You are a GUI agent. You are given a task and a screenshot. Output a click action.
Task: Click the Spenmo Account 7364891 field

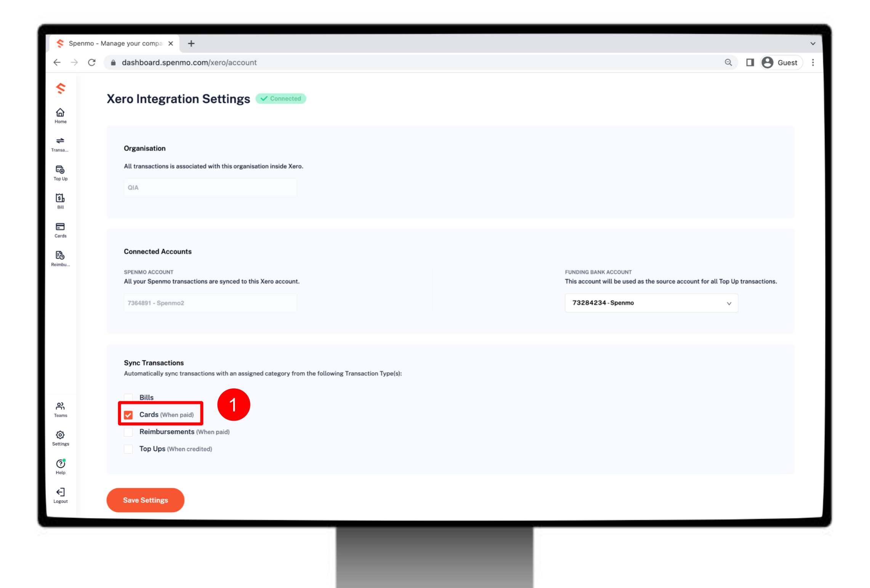[210, 303]
